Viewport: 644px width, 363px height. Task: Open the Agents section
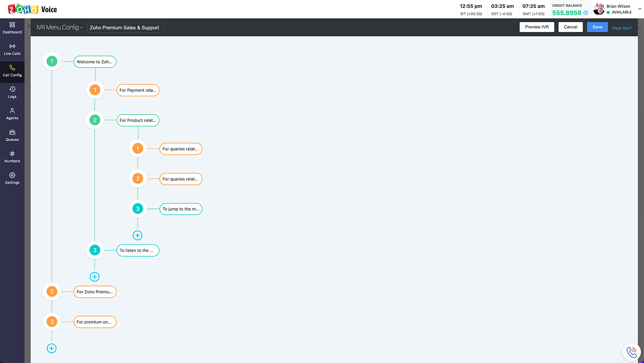click(x=12, y=114)
